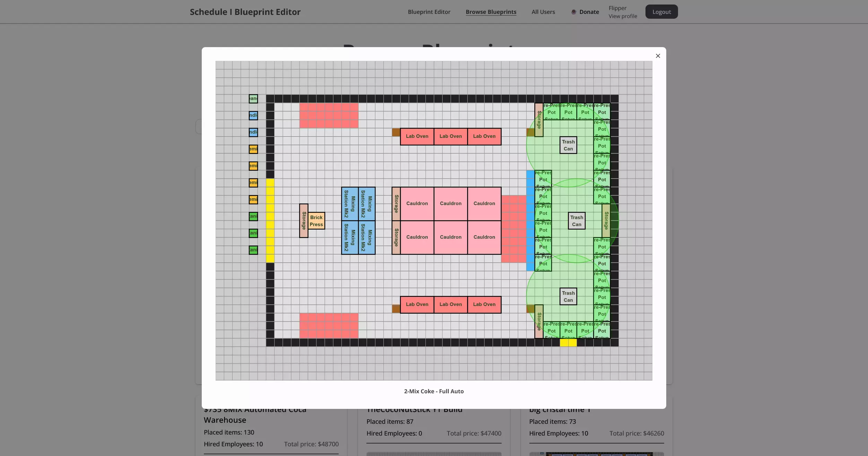The image size is (868, 456).
Task: Open the View profile link
Action: point(623,16)
